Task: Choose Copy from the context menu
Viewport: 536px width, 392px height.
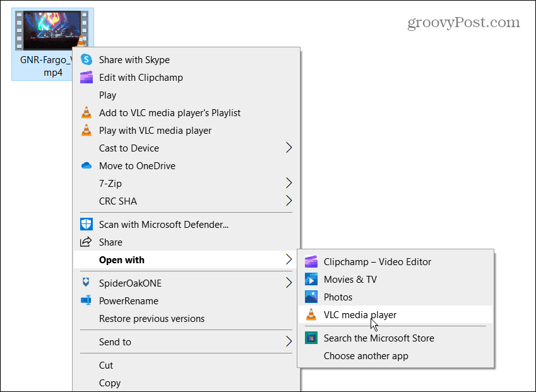Action: click(x=186, y=383)
